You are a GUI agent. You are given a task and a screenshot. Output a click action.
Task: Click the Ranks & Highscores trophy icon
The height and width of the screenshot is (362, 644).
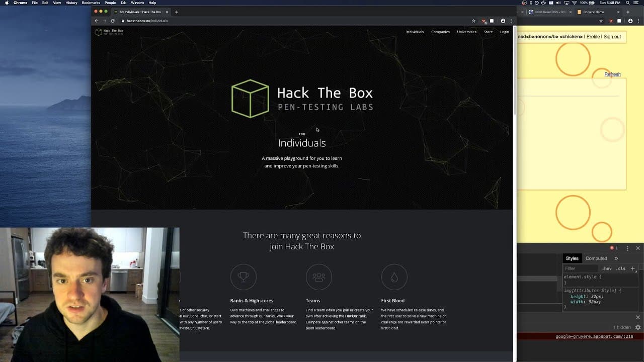[244, 277]
